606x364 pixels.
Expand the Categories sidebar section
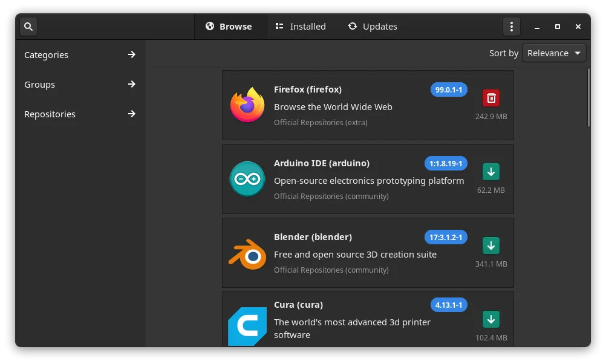tap(80, 55)
